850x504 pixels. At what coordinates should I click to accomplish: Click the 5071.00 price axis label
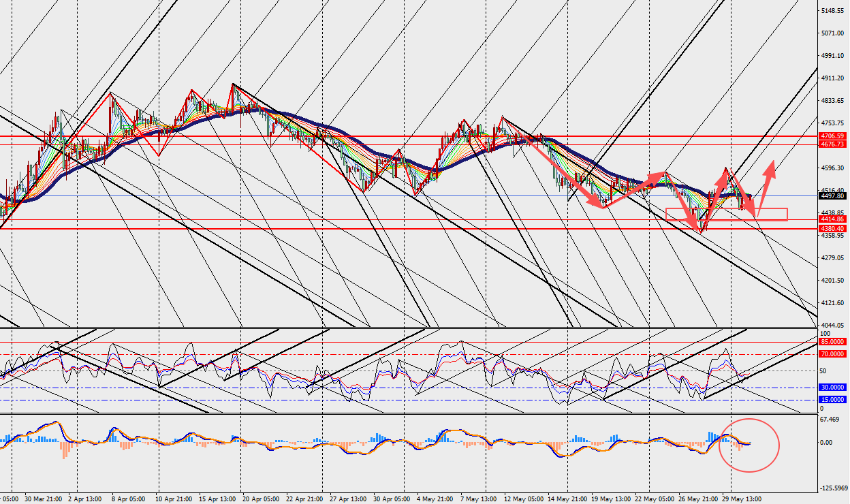(x=834, y=33)
